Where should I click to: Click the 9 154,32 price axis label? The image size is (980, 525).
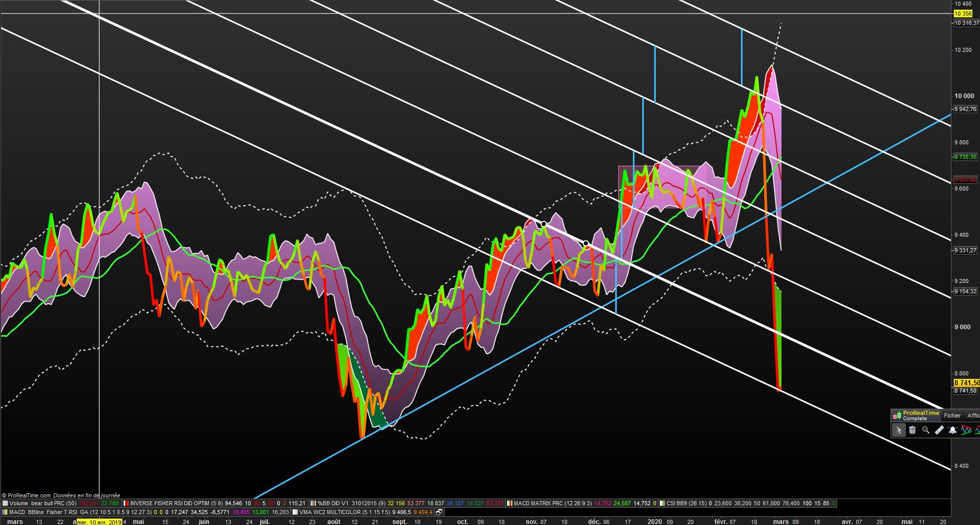965,291
